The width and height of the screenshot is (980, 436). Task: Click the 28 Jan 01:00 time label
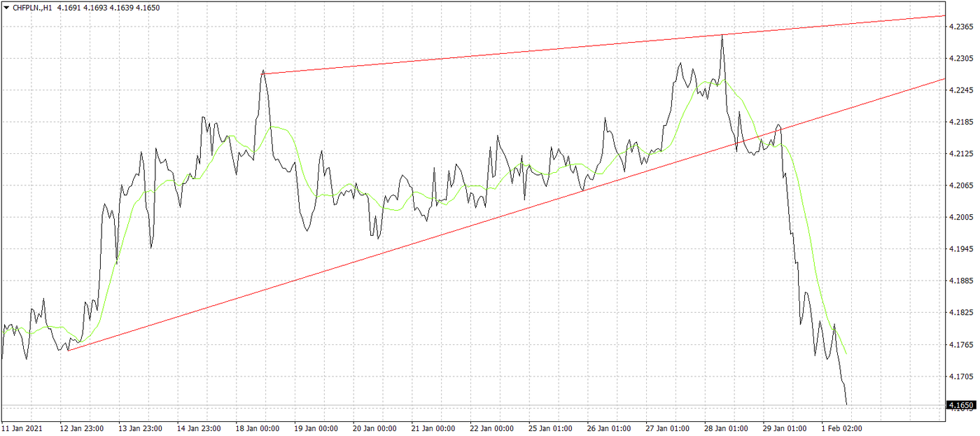click(x=726, y=428)
